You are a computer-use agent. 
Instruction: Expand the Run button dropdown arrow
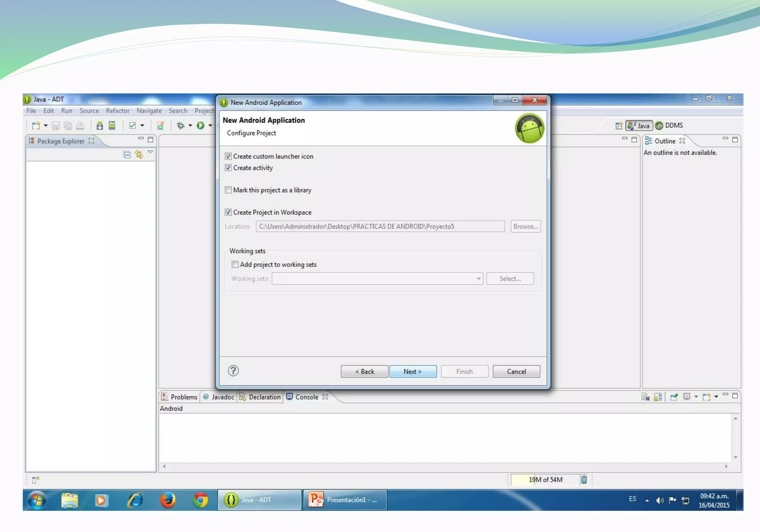click(x=210, y=126)
